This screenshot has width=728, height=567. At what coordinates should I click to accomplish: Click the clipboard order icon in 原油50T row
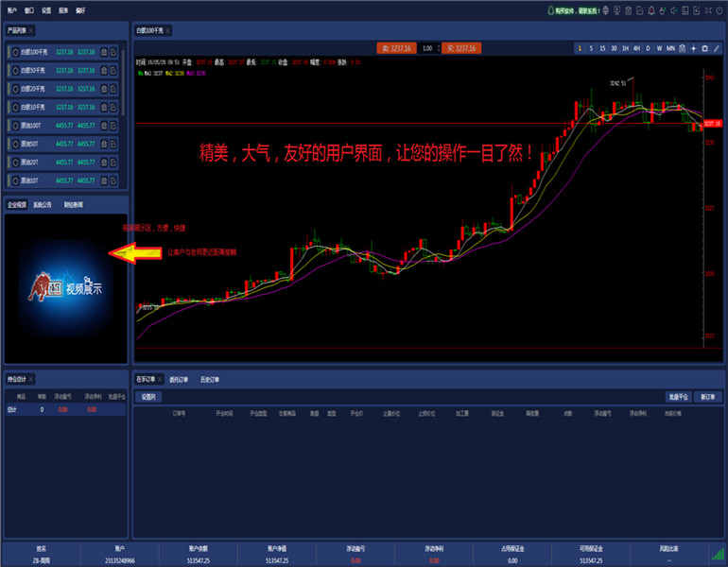(104, 144)
